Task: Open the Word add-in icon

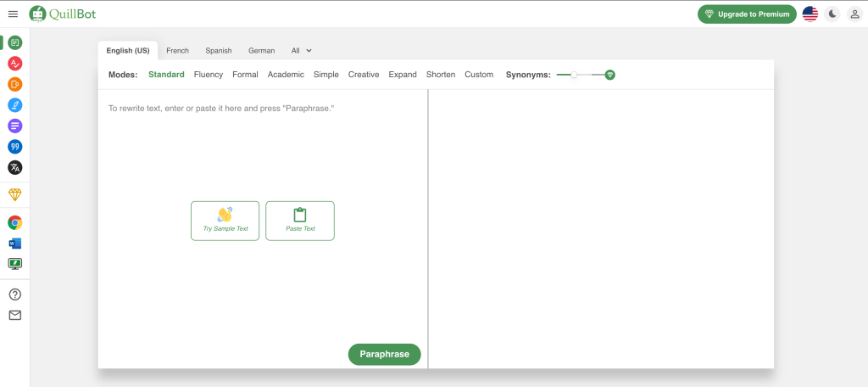Action: click(15, 244)
